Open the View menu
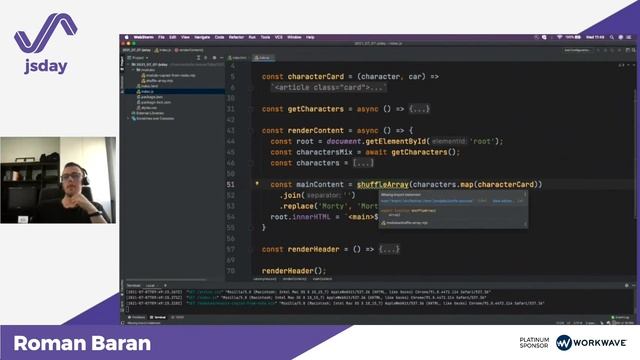The height and width of the screenshot is (360, 640). pos(185,37)
